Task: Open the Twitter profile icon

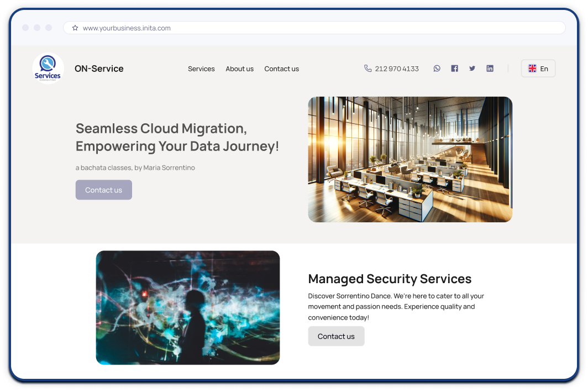Action: (472, 69)
